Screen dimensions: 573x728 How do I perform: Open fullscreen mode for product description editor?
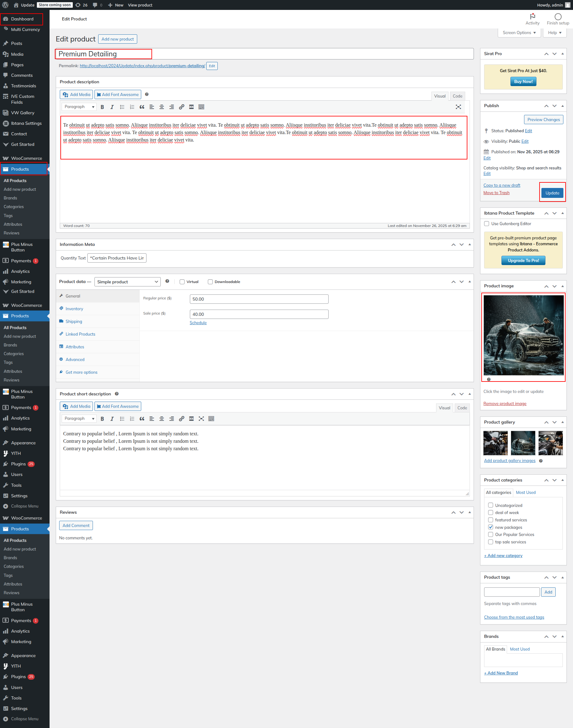coord(458,107)
